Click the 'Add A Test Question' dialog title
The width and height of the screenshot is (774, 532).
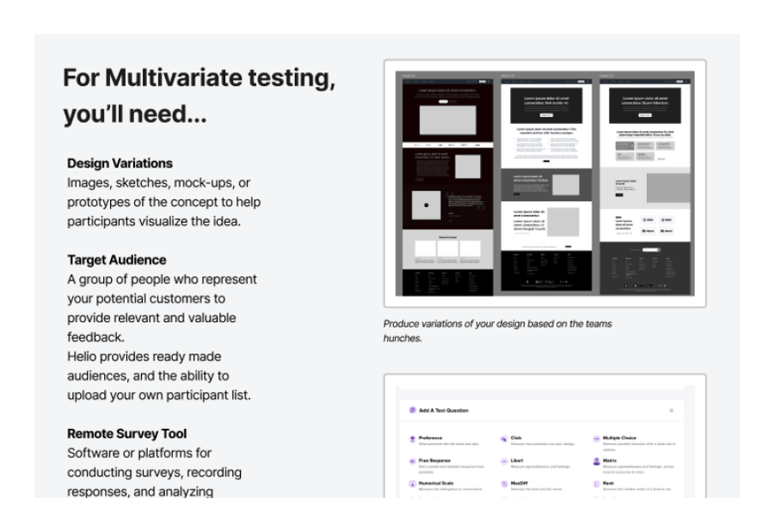pos(443,411)
